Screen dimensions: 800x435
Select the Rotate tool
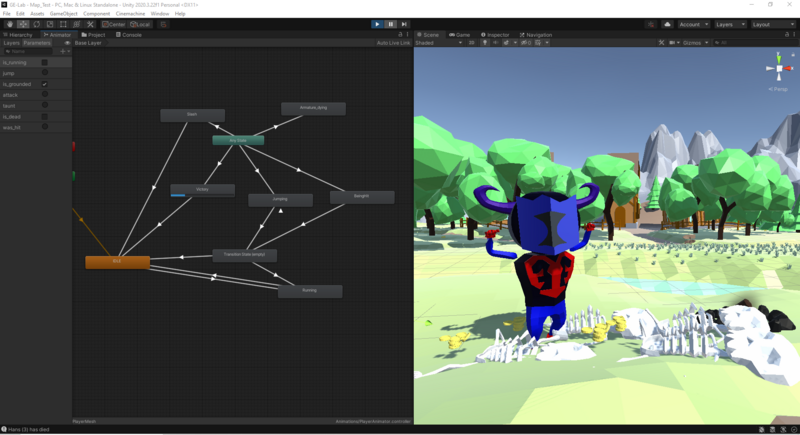tap(36, 24)
